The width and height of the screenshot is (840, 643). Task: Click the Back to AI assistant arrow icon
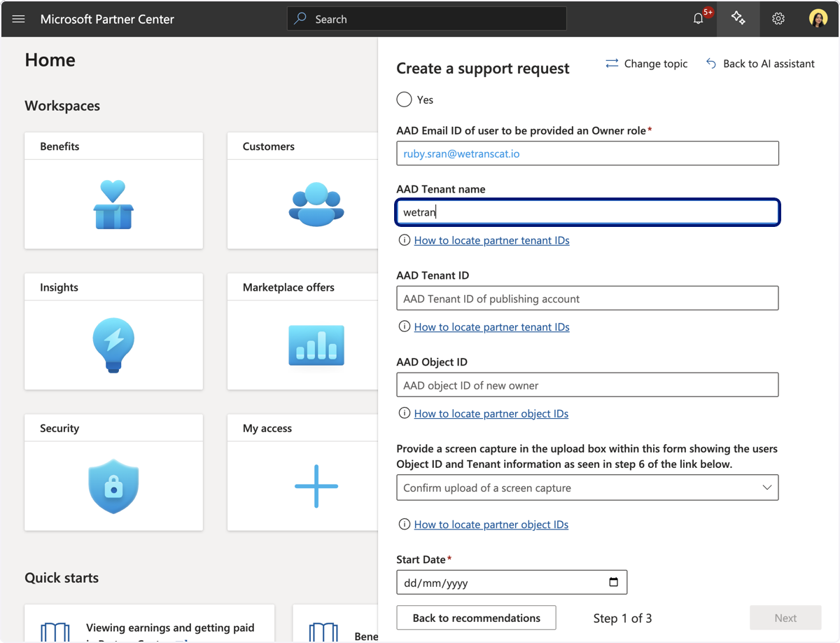coord(711,64)
